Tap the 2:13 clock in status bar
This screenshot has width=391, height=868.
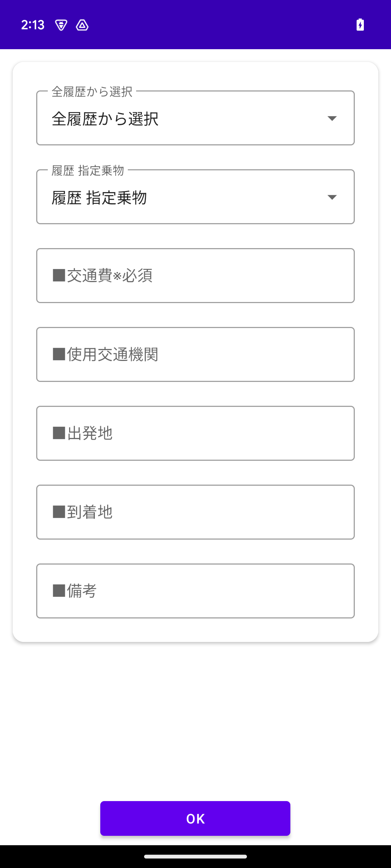(33, 25)
